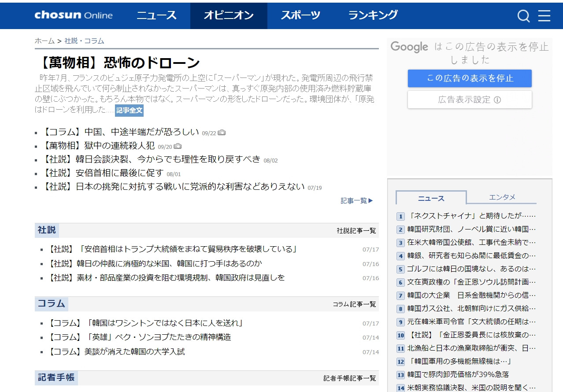Open ranking item 米朝実務協議決裂、米国の説明を聞く
563x392 pixels.
click(x=471, y=388)
